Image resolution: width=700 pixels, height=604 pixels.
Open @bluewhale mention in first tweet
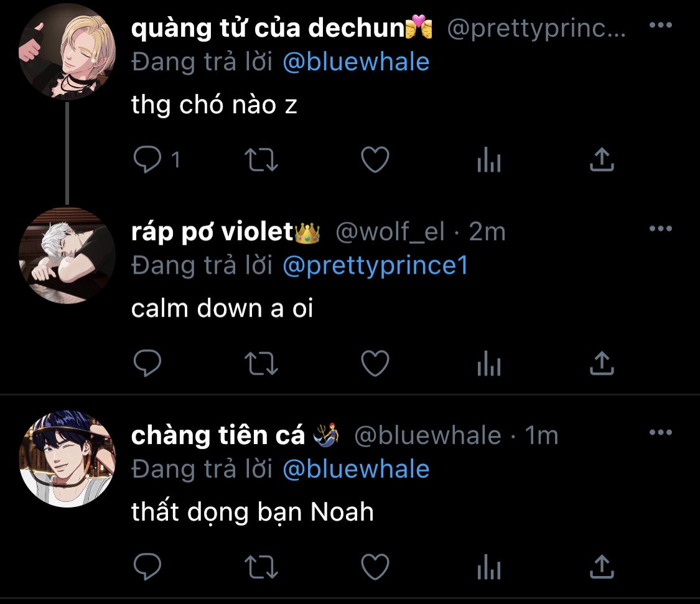point(357,62)
